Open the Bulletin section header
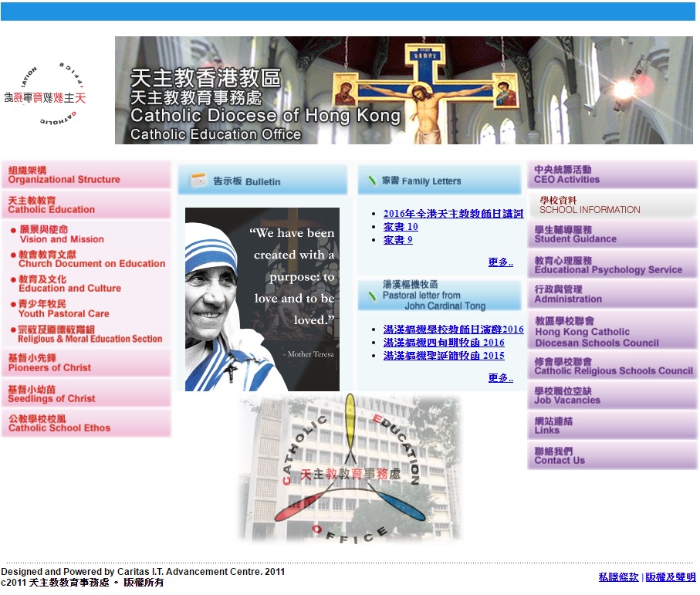 point(262,180)
